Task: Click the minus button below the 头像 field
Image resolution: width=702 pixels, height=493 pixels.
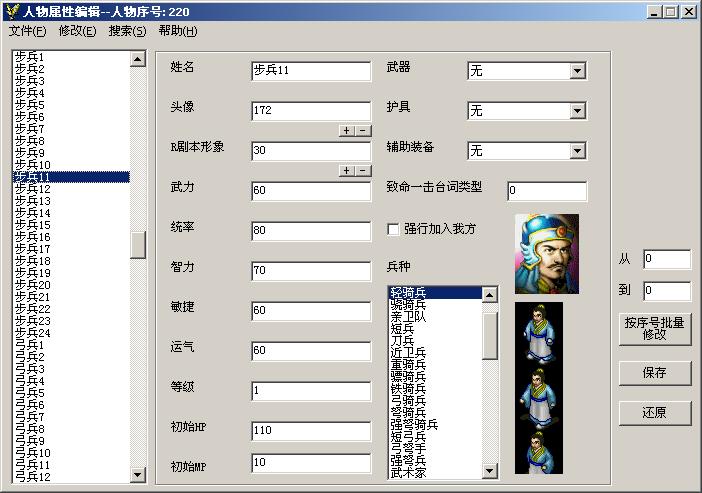Action: [363, 131]
